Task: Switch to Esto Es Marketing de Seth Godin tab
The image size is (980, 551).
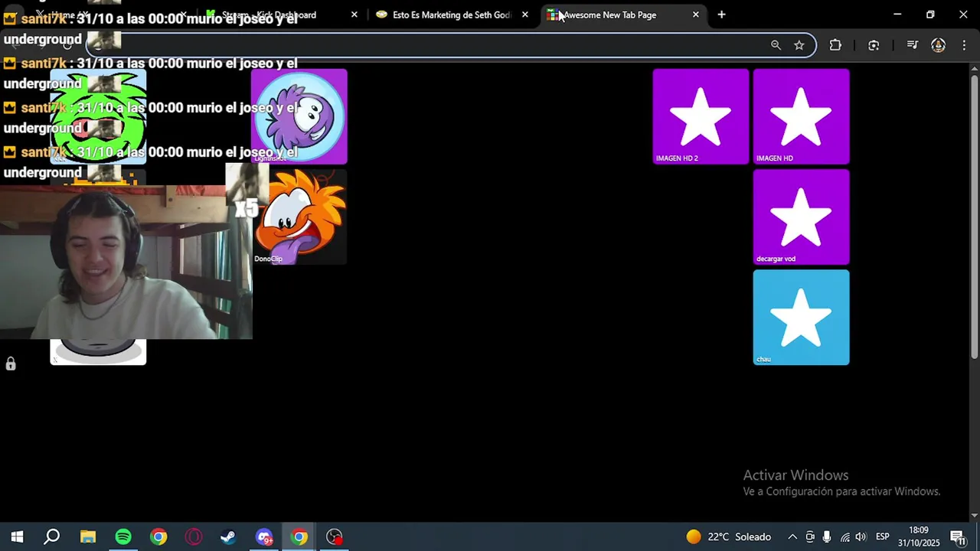Action: tap(452, 15)
